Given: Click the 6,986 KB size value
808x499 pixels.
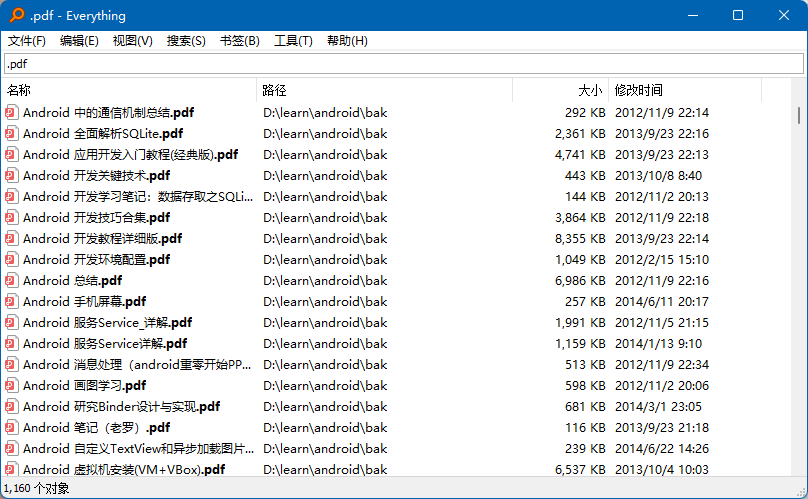Looking at the screenshot, I should click(x=580, y=280).
